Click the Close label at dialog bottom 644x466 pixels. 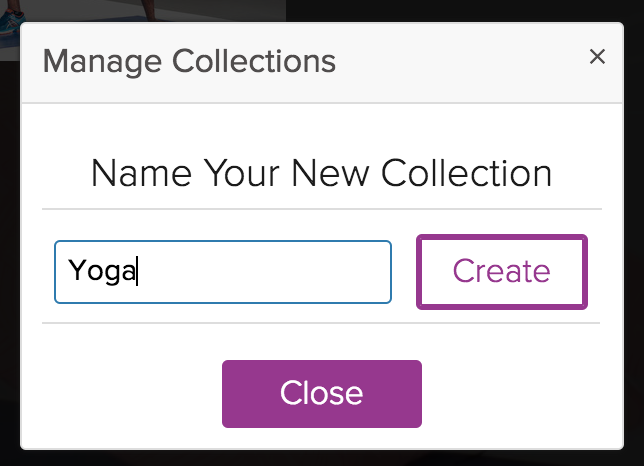322,393
